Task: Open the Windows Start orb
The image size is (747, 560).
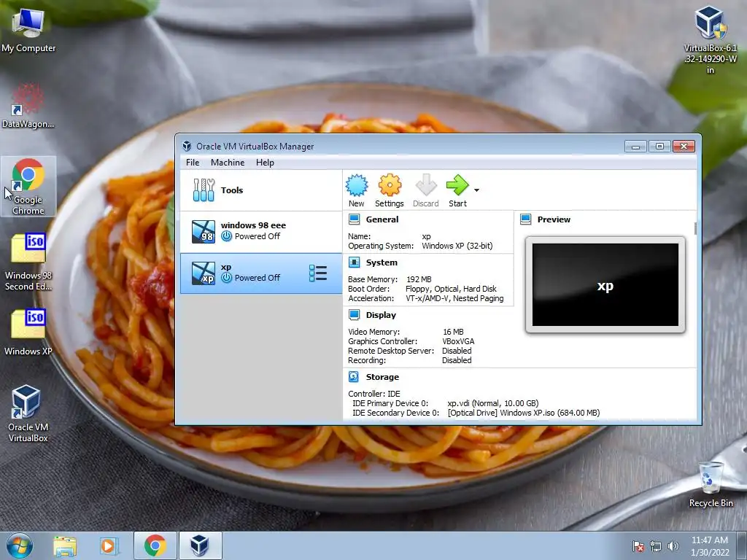Action: [20, 545]
